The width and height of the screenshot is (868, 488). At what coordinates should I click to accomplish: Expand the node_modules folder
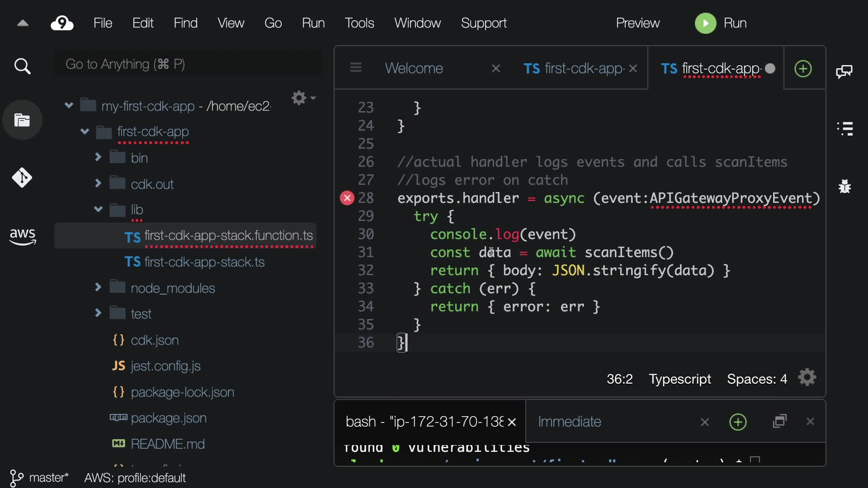[98, 287]
